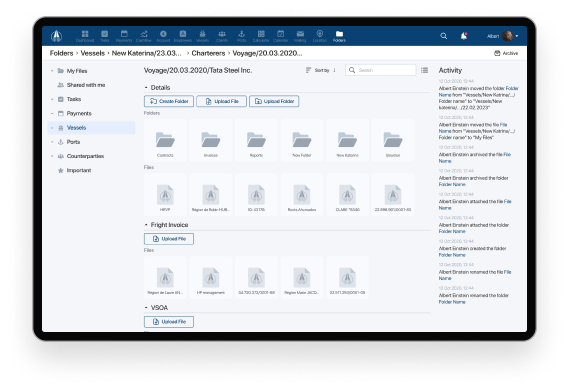Select Vessels in the sidebar
The width and height of the screenshot is (569, 390).
91,128
